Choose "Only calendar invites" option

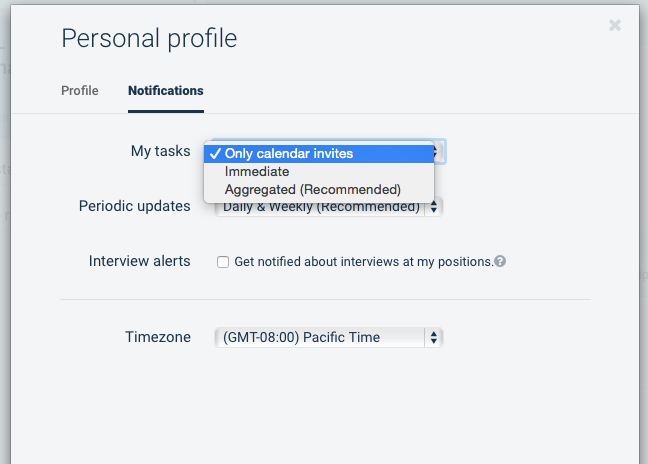pyautogui.click(x=288, y=154)
